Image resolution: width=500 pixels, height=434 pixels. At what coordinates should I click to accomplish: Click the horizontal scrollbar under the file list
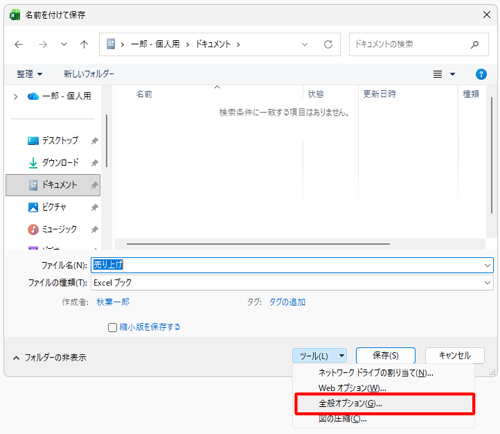[x=258, y=244]
